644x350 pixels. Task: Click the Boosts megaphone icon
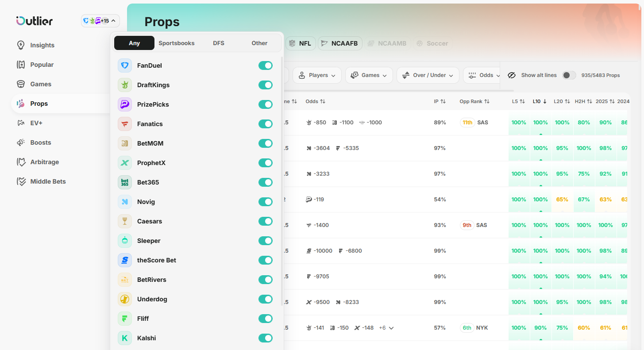point(21,142)
